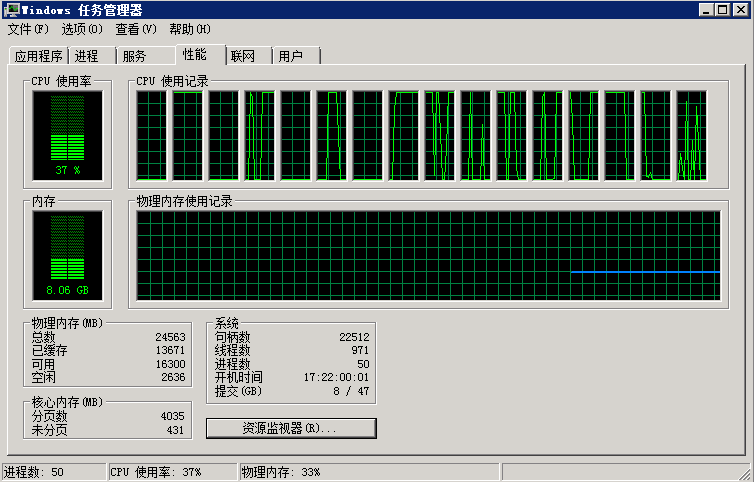The image size is (754, 482).
Task: Close the Task Manager window
Action: tap(741, 10)
